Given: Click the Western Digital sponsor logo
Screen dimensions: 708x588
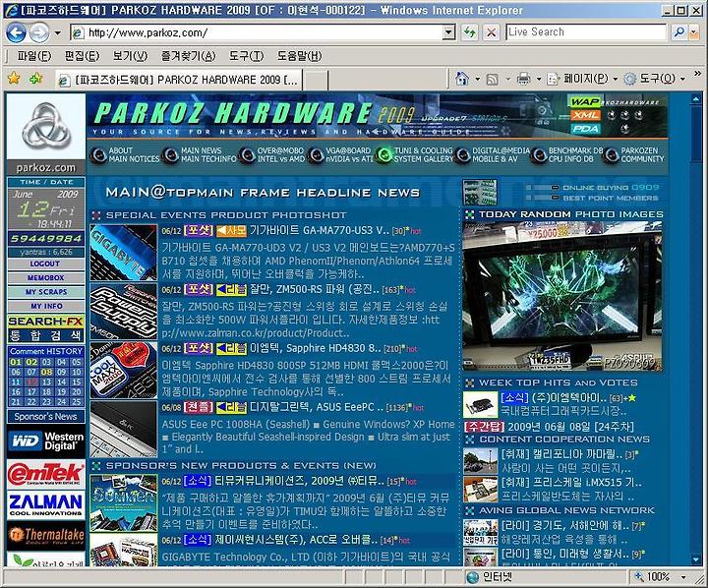Looking at the screenshot, I should (46, 441).
